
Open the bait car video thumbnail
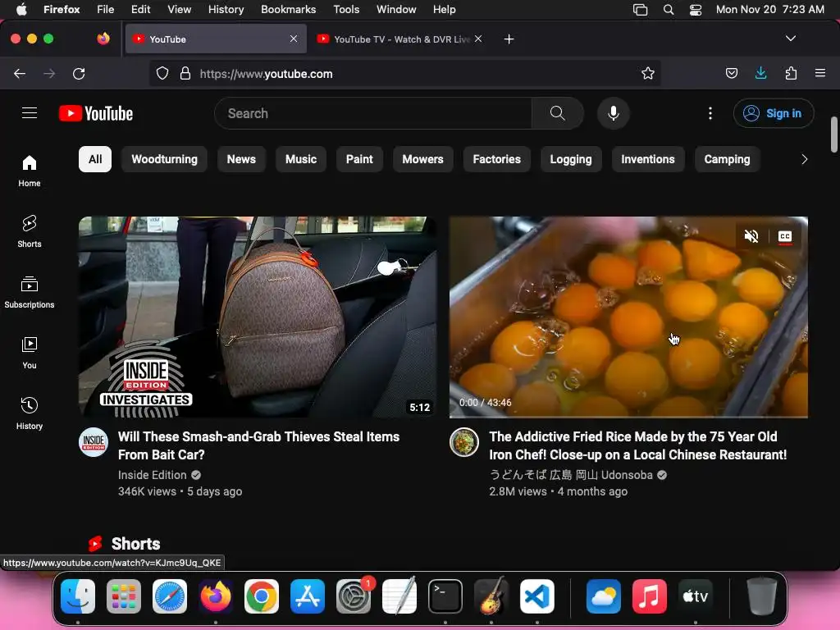click(x=257, y=317)
